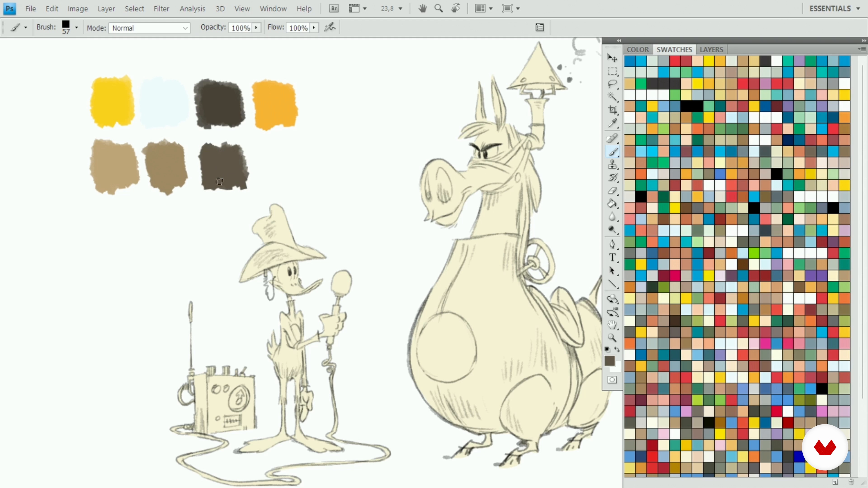Select the Crop tool
This screenshot has width=868, height=488.
612,110
